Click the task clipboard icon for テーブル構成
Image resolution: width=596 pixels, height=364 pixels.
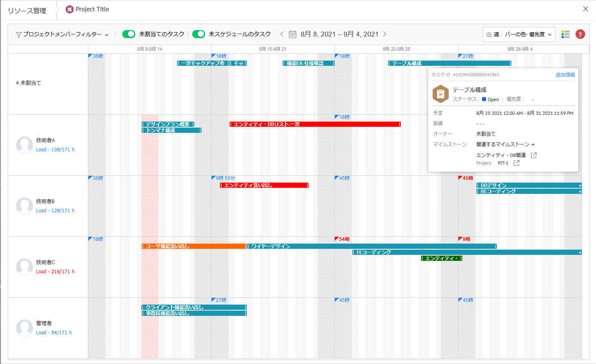(440, 94)
